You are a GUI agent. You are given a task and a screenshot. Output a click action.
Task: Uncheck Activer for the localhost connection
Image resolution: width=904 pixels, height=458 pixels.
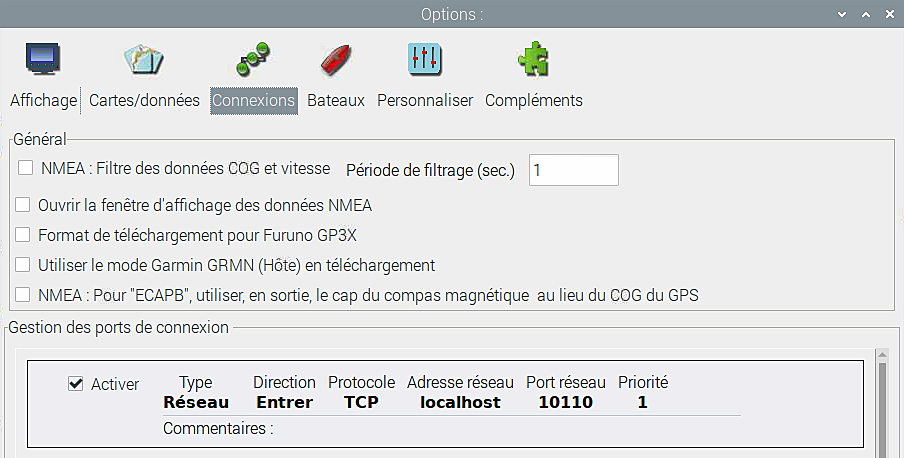tap(76, 384)
